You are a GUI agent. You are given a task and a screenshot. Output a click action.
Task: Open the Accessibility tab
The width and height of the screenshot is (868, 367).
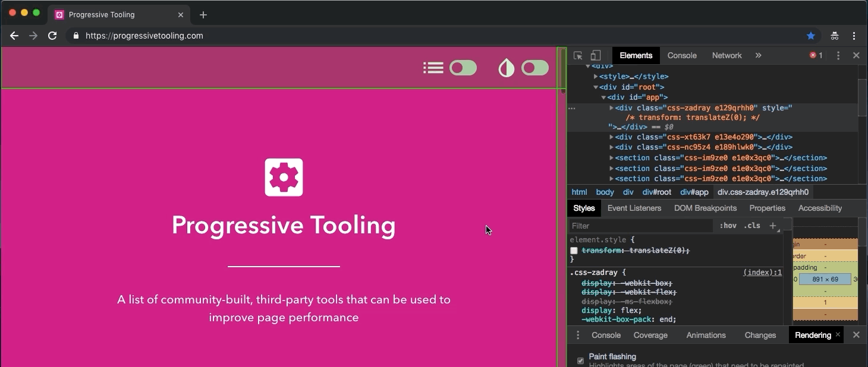tap(820, 208)
